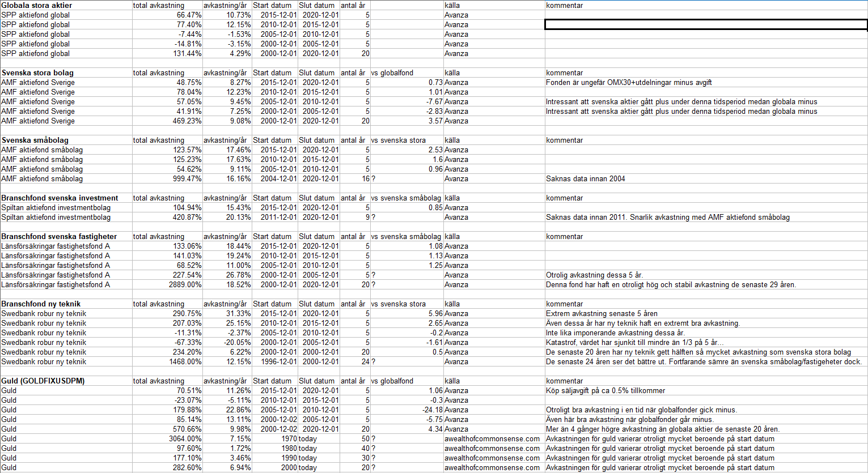Click the 'Branschfond ny teknik' header cell

pos(41,304)
